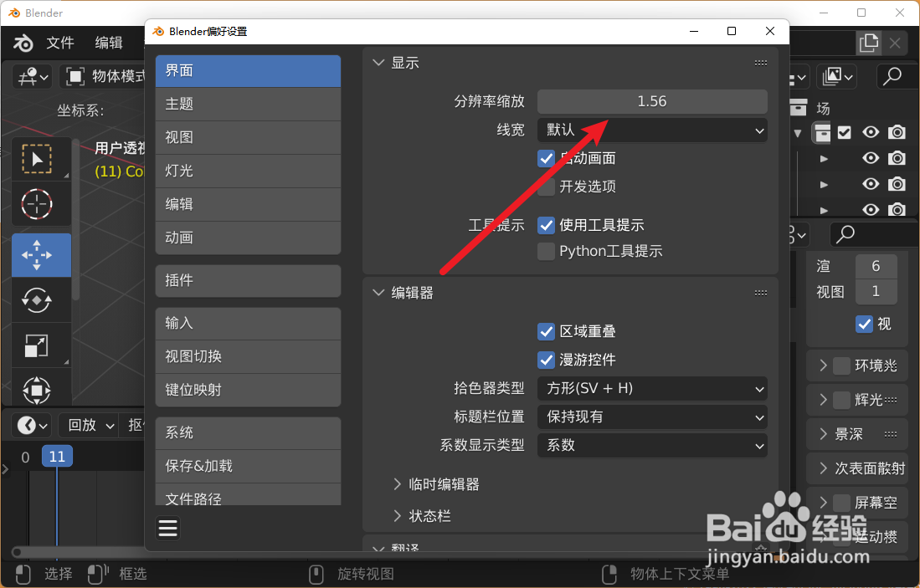Viewport: 920px width, 588px height.
Task: Toggle collection exclude checkbox in outliner
Action: [845, 132]
